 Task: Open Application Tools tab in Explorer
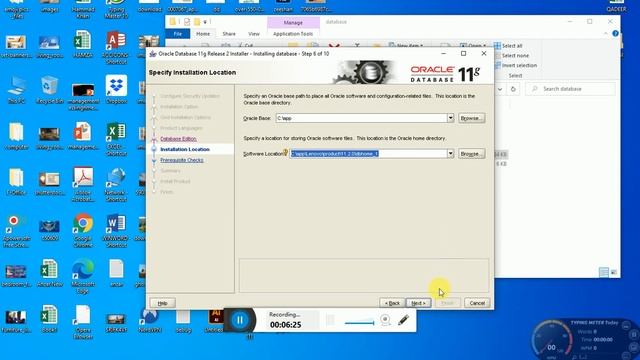(293, 34)
